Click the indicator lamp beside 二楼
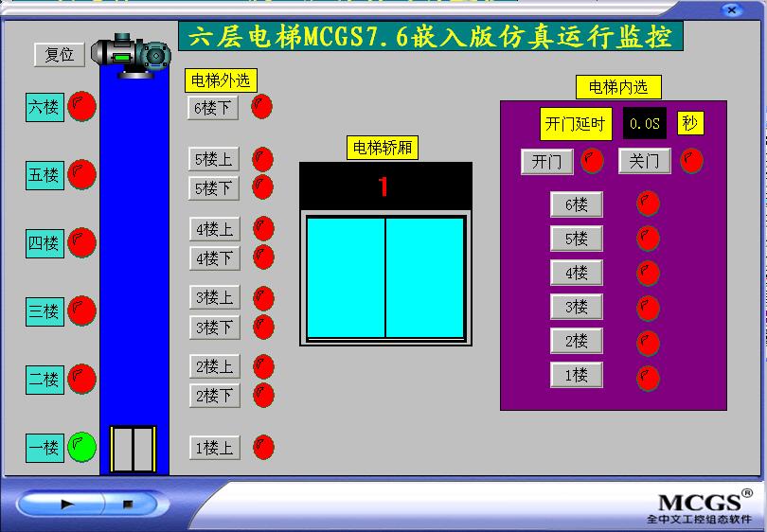 pos(81,379)
